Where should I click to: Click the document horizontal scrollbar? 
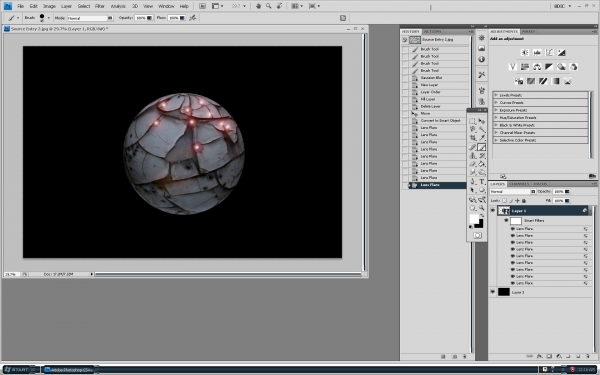coord(228,274)
